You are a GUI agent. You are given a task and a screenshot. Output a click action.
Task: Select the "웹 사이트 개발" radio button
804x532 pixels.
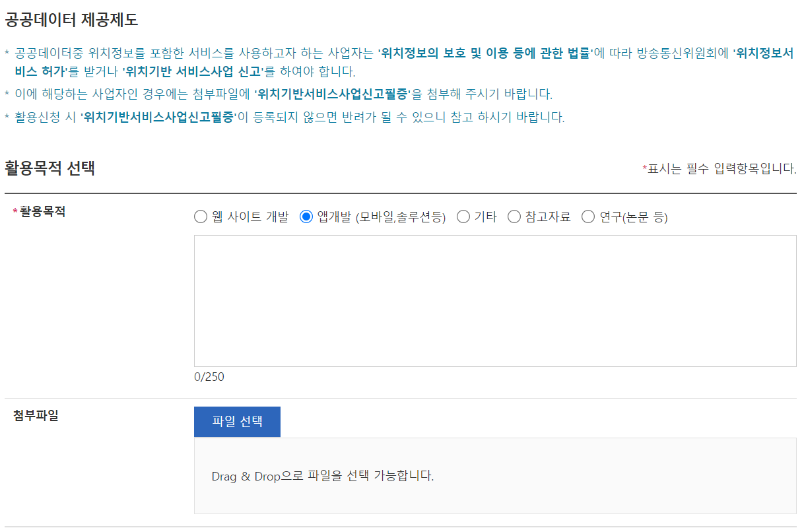coord(201,217)
